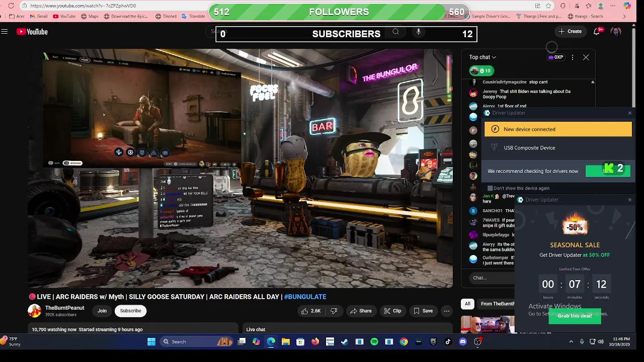Check 'Don't show this device again'

click(x=490, y=188)
